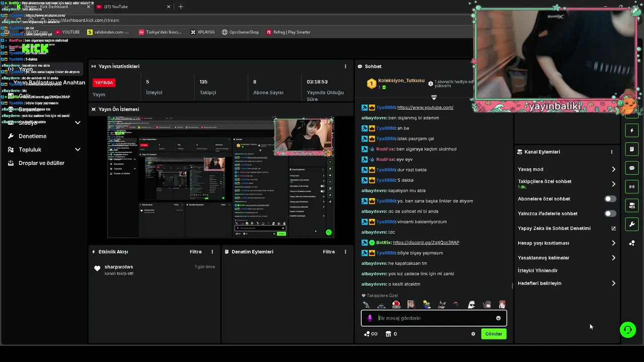Click the three-dots cluster icon in right sidebar
The height and width of the screenshot is (362, 644).
coord(632,243)
